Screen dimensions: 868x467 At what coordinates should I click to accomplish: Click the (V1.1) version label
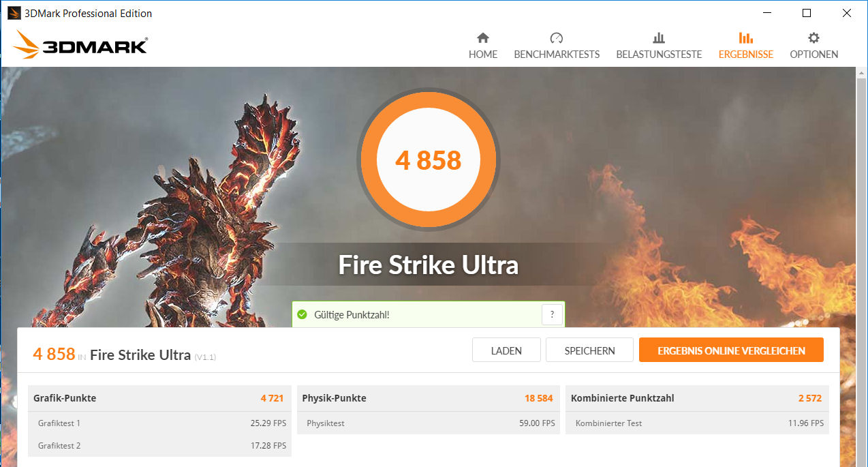pyautogui.click(x=205, y=357)
